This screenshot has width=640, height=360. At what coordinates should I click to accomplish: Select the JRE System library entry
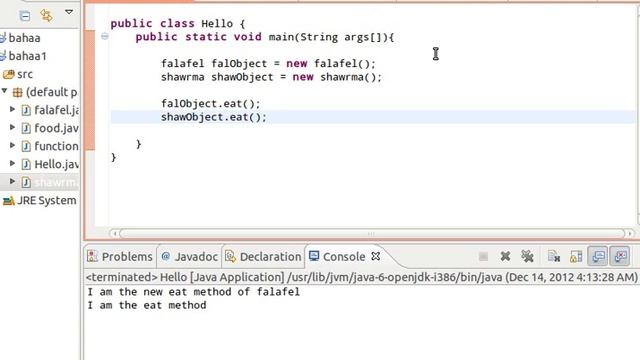[47, 200]
